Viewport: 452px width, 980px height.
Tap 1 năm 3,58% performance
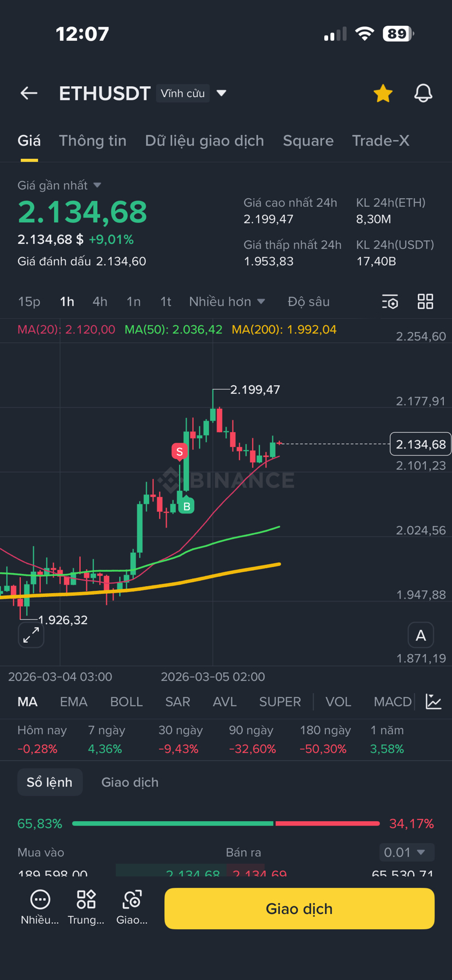pyautogui.click(x=387, y=739)
